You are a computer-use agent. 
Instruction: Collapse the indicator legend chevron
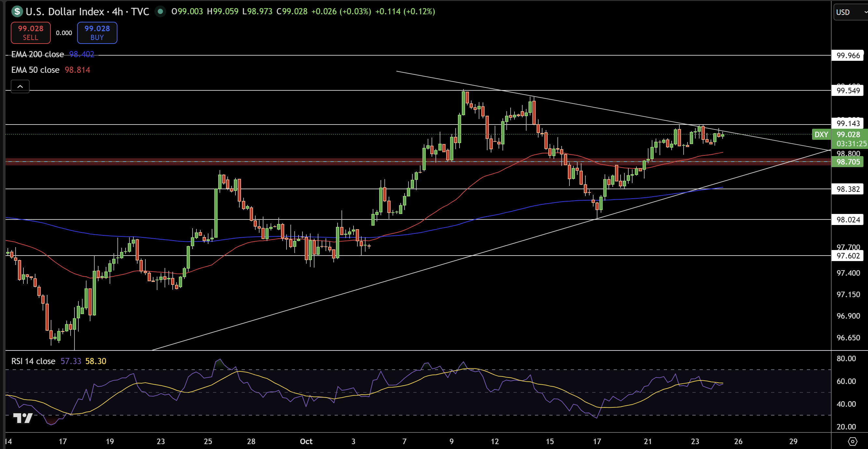click(20, 86)
